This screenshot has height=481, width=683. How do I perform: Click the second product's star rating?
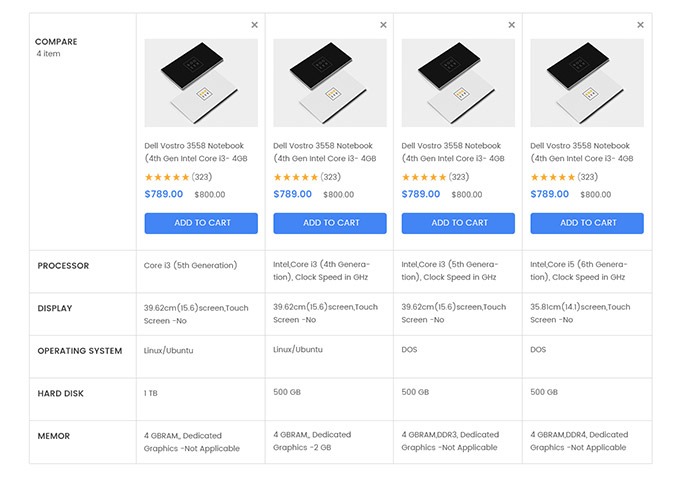296,177
